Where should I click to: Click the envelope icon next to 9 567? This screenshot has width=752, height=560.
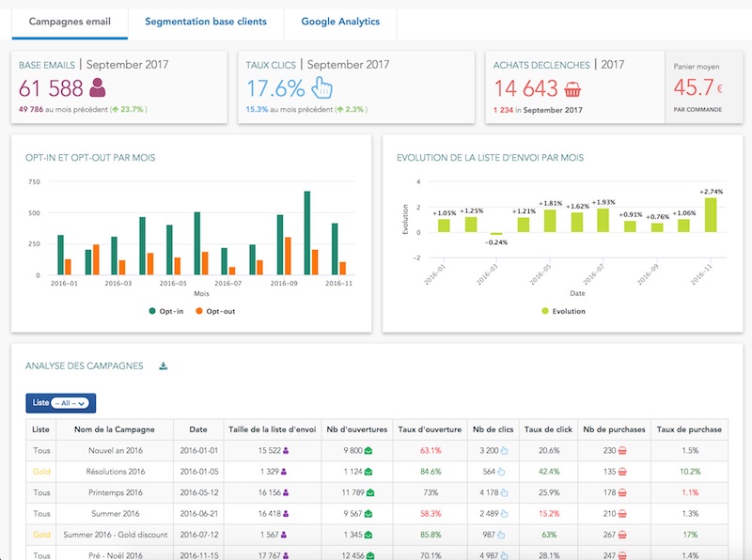(368, 514)
